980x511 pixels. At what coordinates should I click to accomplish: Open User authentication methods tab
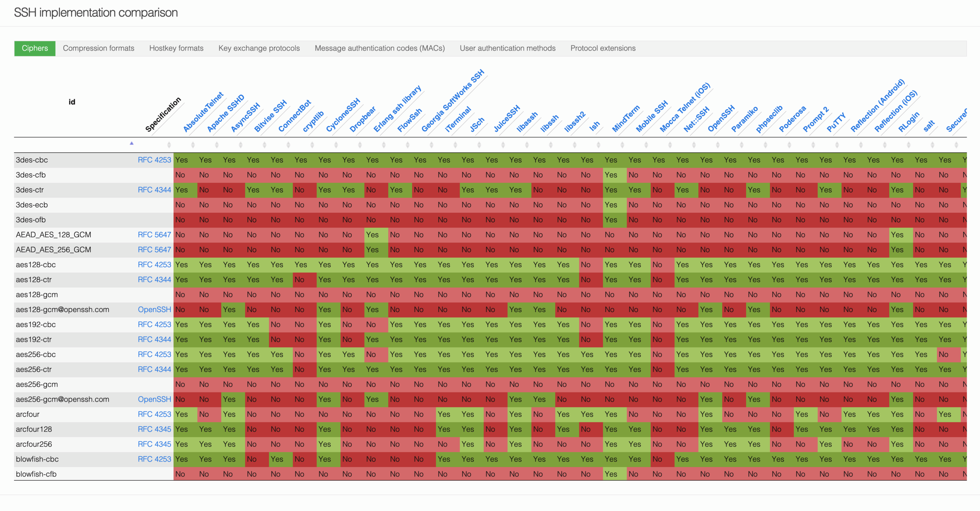[507, 48]
